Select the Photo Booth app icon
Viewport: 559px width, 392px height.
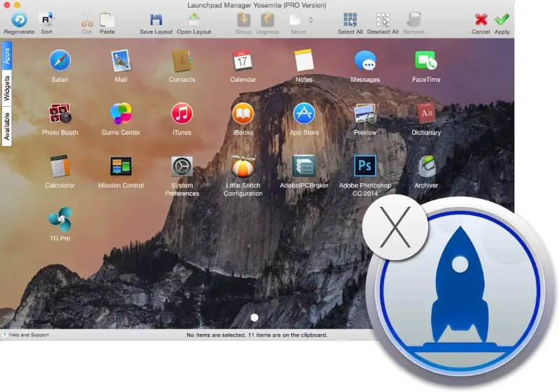pos(60,114)
